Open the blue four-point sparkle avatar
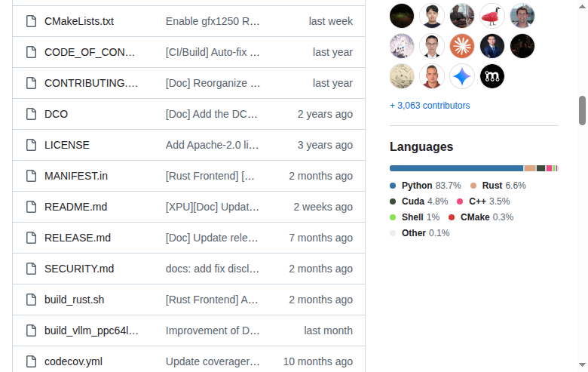 point(462,76)
